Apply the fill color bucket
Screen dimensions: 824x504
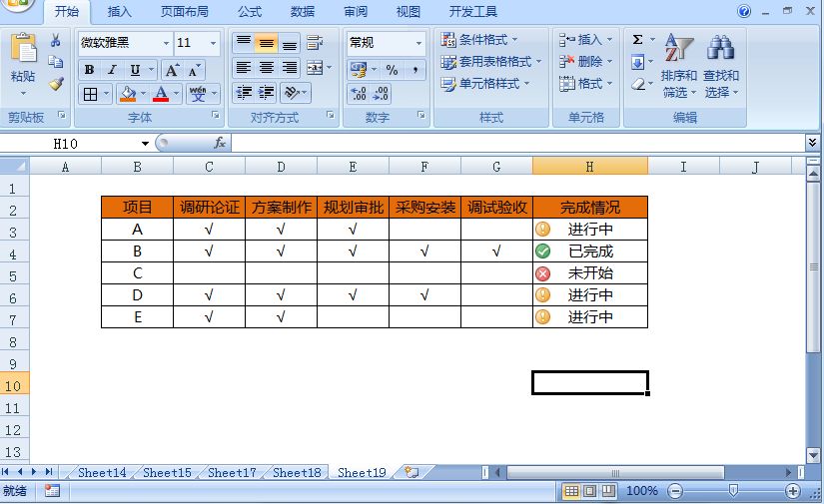[128, 94]
